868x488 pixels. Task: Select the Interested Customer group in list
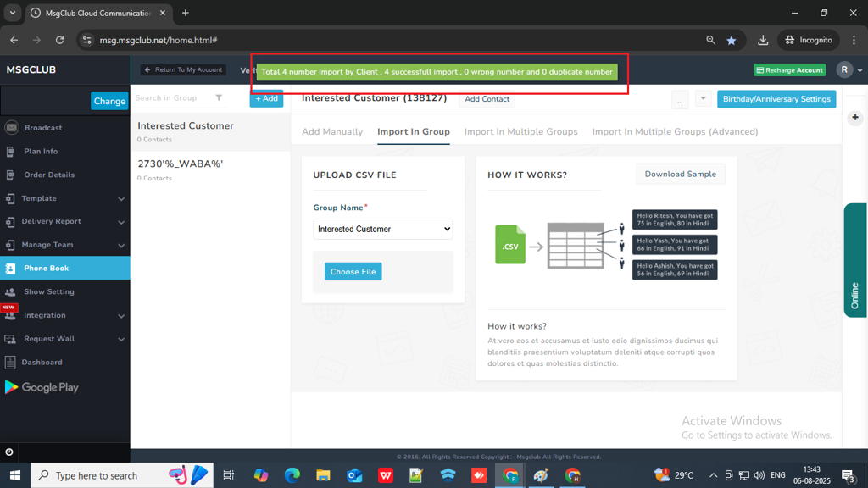pos(210,131)
